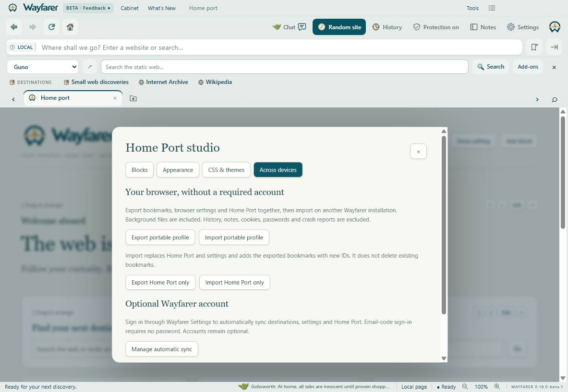Open browsing History
The image size is (568, 392).
pos(387,27)
